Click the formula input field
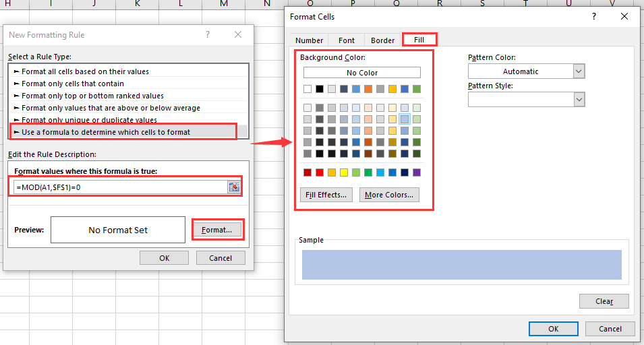Screen dimensions: 644x345 click(120, 187)
